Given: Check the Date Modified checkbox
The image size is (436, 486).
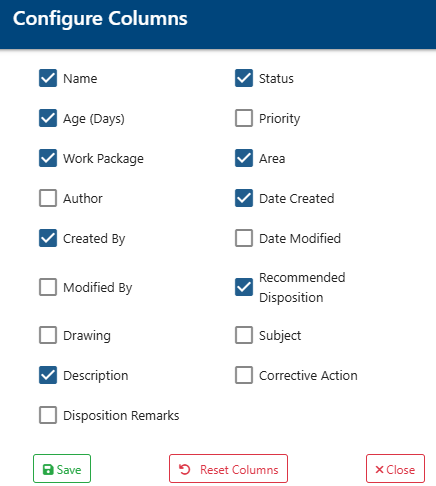Looking at the screenshot, I should pyautogui.click(x=244, y=238).
